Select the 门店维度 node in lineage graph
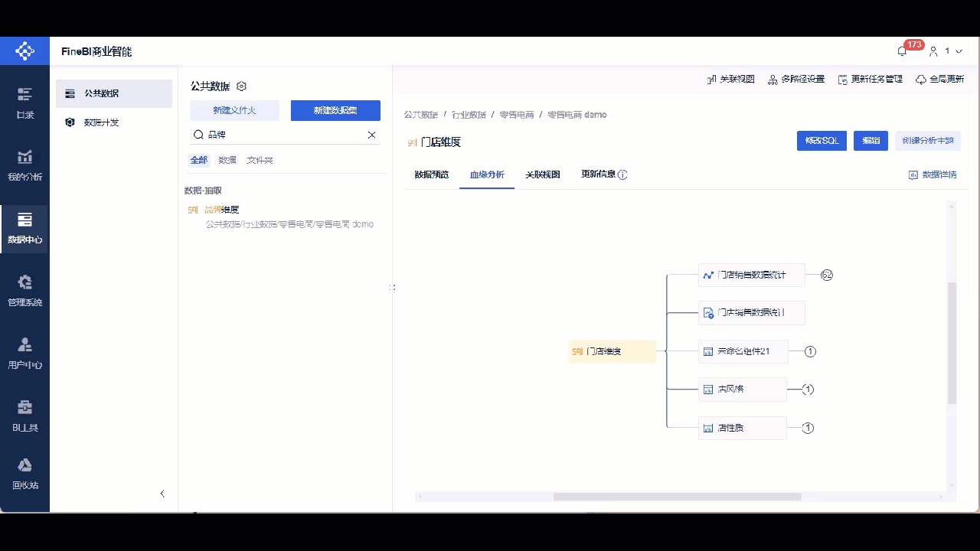980x551 pixels. (x=610, y=351)
